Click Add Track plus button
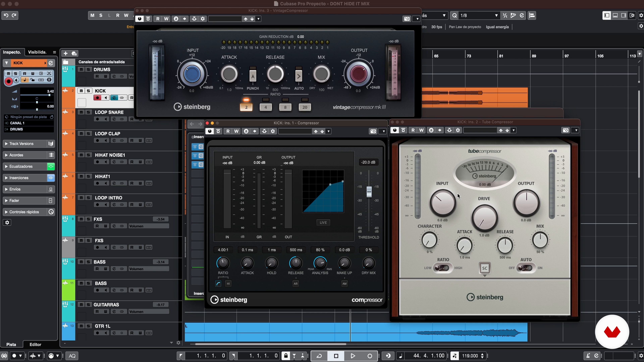644x362 pixels. click(x=66, y=53)
